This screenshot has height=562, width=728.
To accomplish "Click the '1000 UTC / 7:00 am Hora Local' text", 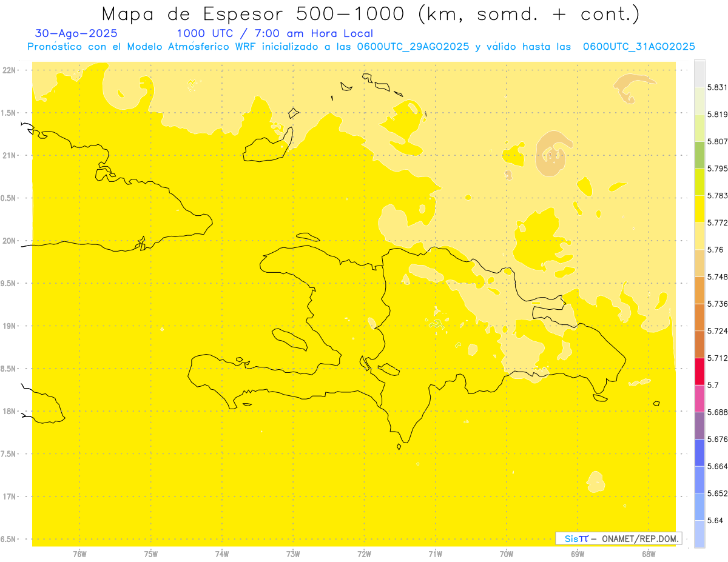I will pyautogui.click(x=275, y=33).
